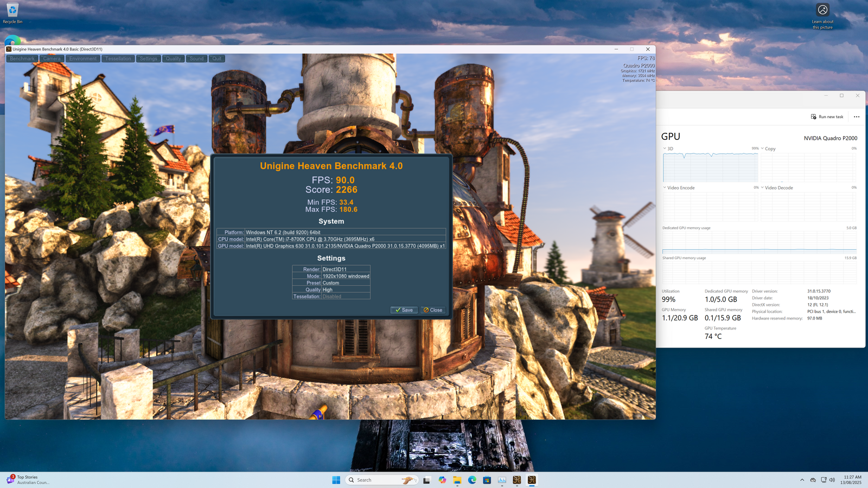Click the Windows Start icon
This screenshot has height=488, width=868.
point(336,480)
